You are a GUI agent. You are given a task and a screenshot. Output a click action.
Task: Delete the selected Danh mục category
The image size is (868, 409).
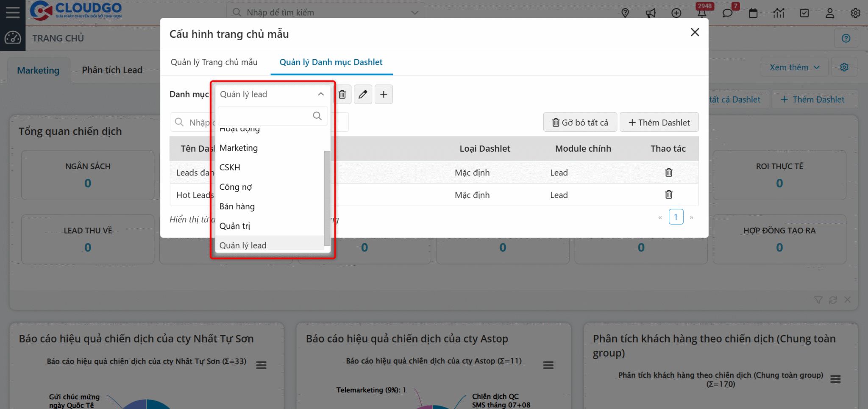coord(342,94)
